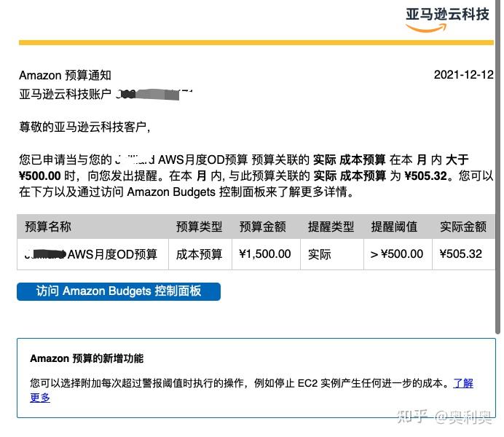504x437 pixels.
Task: Select the 成本预算 table cell
Action: tap(200, 254)
